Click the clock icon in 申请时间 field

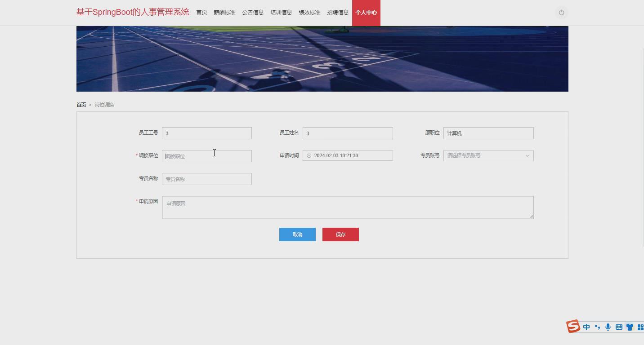309,156
